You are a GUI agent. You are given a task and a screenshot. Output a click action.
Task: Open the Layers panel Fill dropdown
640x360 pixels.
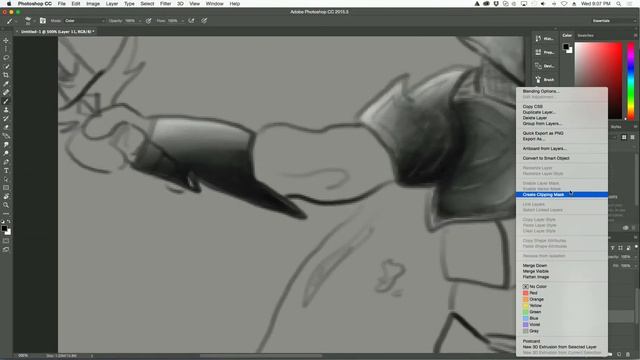(635, 266)
